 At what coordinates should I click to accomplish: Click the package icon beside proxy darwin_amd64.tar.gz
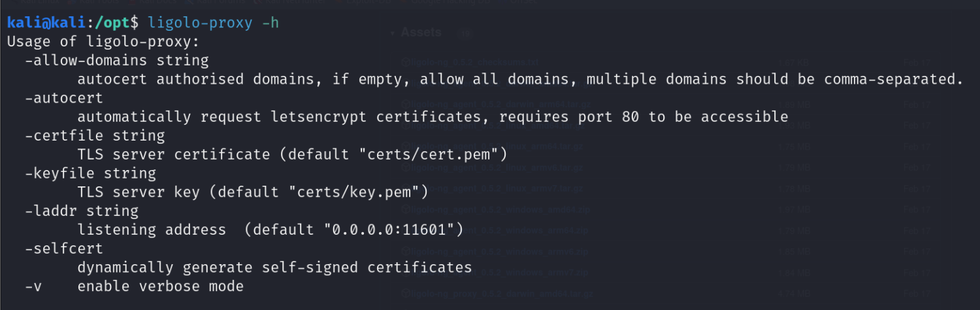pyautogui.click(x=405, y=293)
